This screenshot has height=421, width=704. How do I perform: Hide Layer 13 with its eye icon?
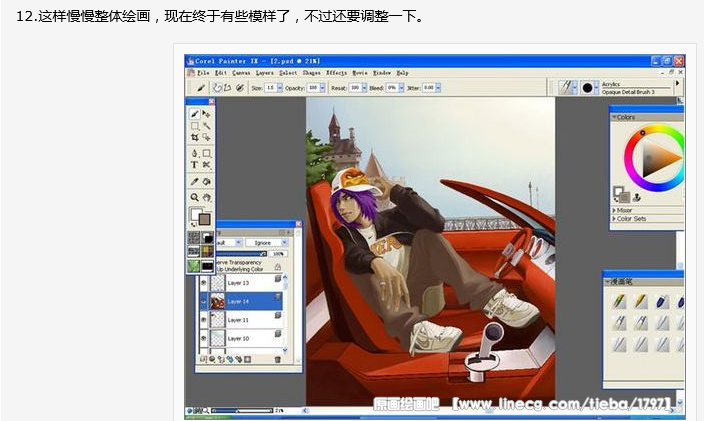click(x=204, y=283)
